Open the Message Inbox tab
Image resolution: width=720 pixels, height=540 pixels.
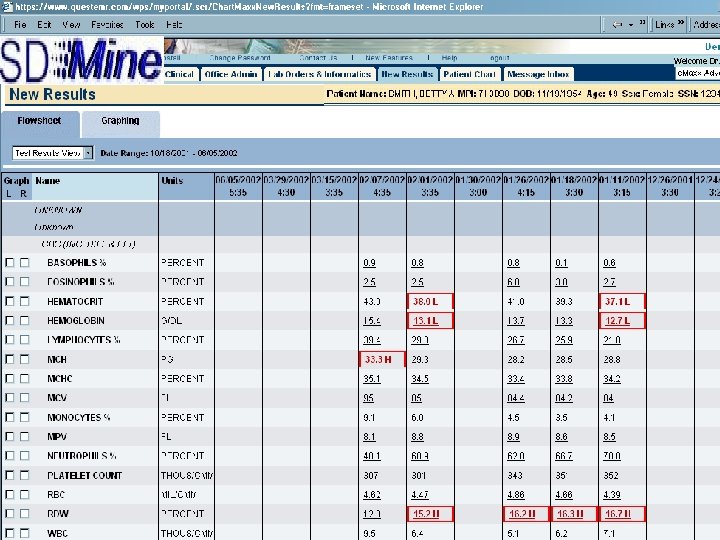(538, 74)
